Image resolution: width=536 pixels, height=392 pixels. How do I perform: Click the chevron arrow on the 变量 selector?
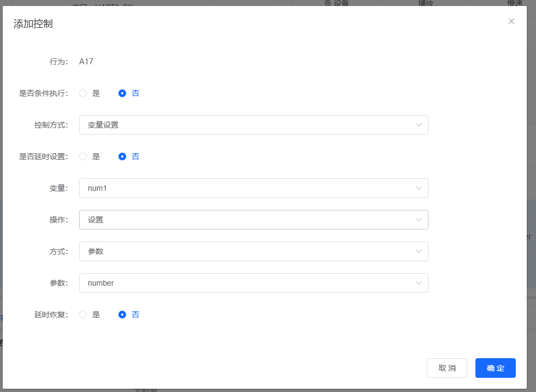[x=419, y=188]
